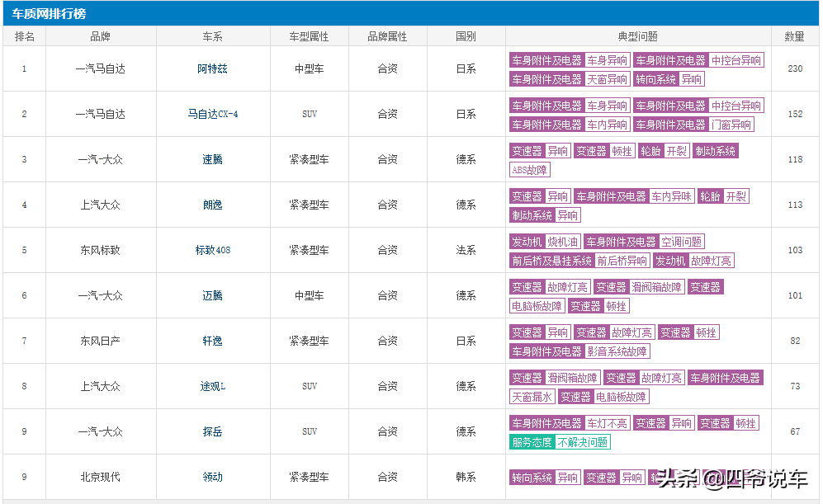
Task: Click 上汽大众 brand in the 途观L row
Action: (100, 386)
